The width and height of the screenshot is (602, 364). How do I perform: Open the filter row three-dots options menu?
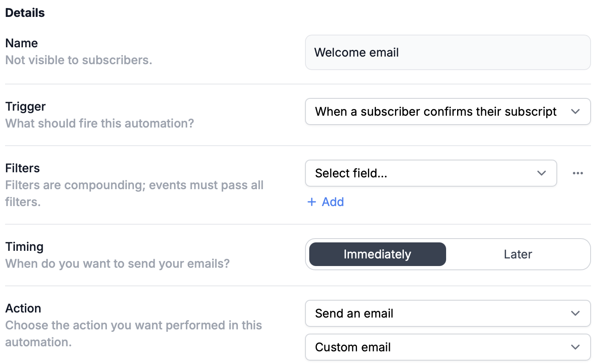[577, 173]
